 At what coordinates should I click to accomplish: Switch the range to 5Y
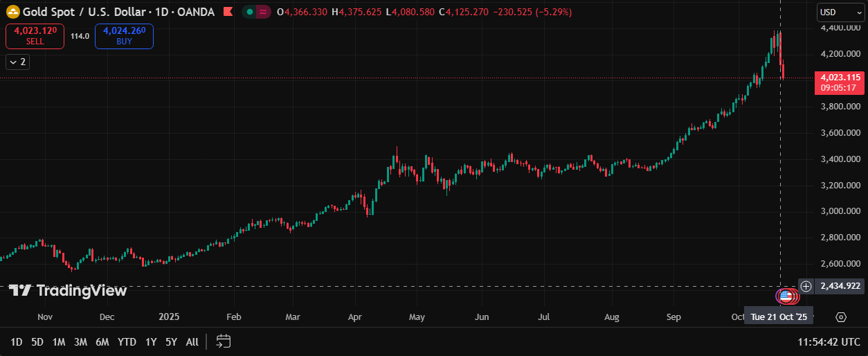tap(171, 341)
